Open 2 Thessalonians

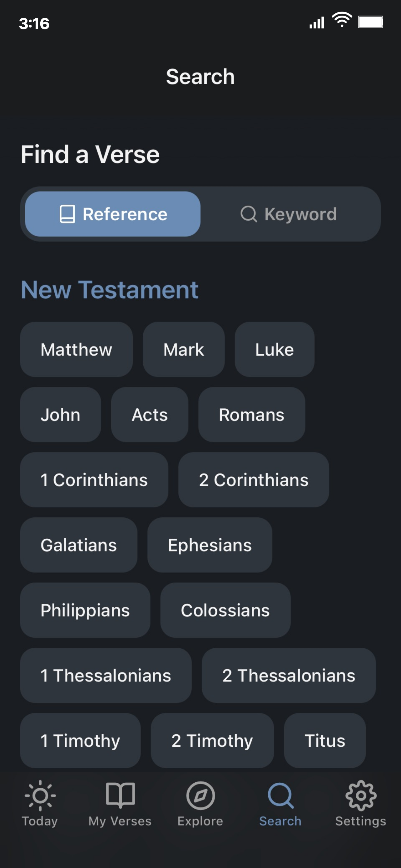(289, 675)
